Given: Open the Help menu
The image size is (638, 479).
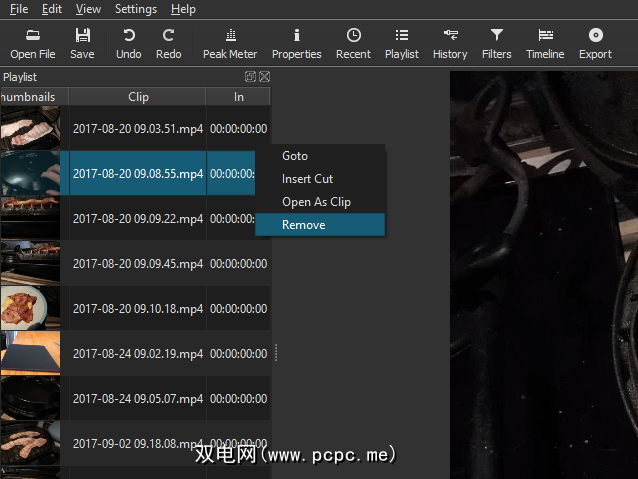Looking at the screenshot, I should point(183,9).
